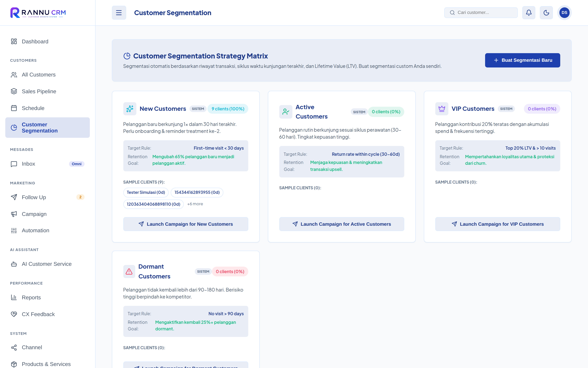588x368 pixels.
Task: Click the 0 clients (0%) badge on VIP Customers
Action: coord(542,109)
